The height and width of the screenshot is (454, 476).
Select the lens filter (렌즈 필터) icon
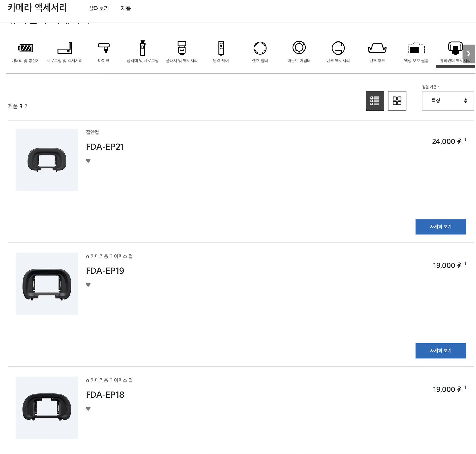coord(260,48)
